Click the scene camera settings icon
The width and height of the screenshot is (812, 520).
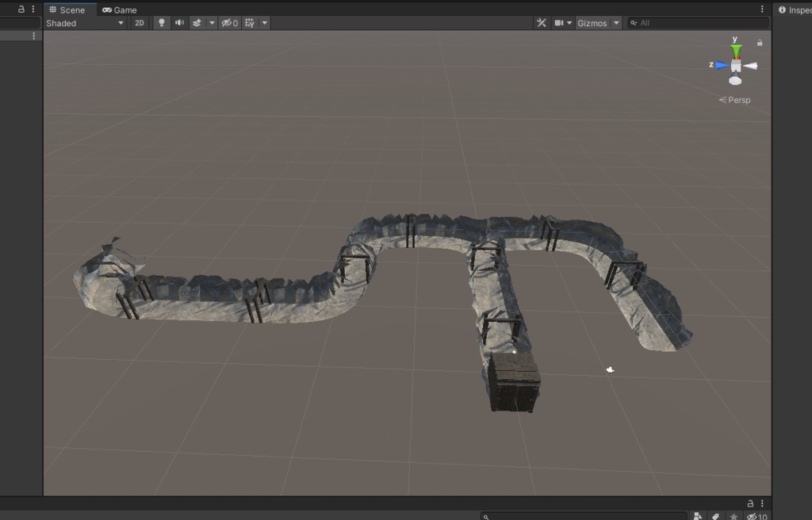[559, 22]
